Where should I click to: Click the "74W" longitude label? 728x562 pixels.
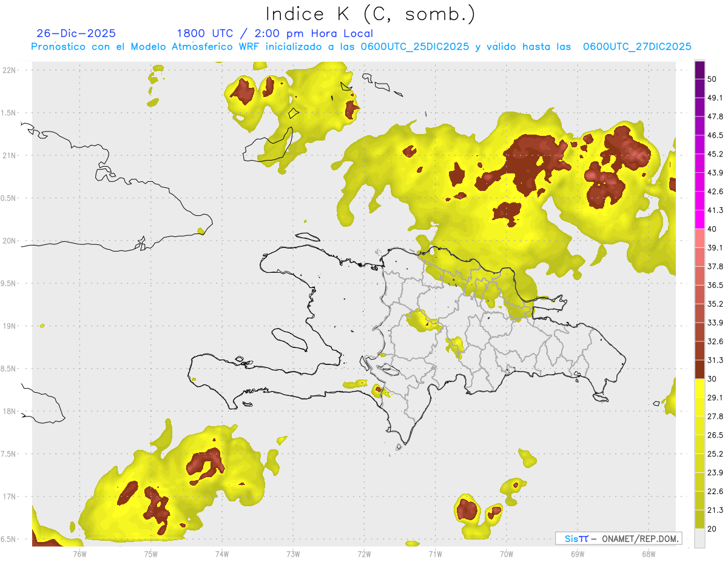point(222,554)
